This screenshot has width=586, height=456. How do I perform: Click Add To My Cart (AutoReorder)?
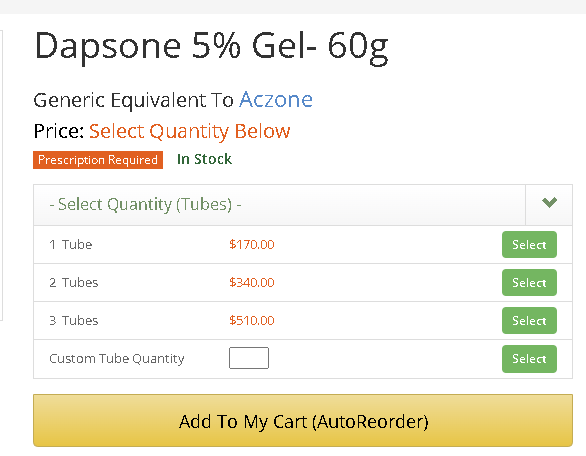[x=303, y=420]
